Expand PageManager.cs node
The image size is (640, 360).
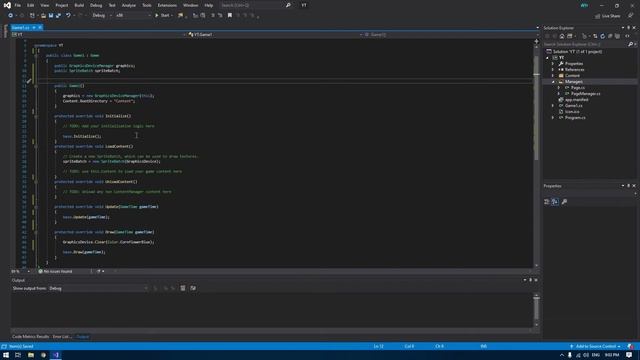tap(559, 94)
